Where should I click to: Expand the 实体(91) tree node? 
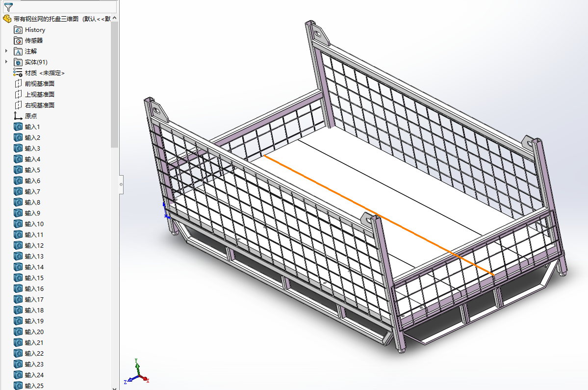coord(6,62)
